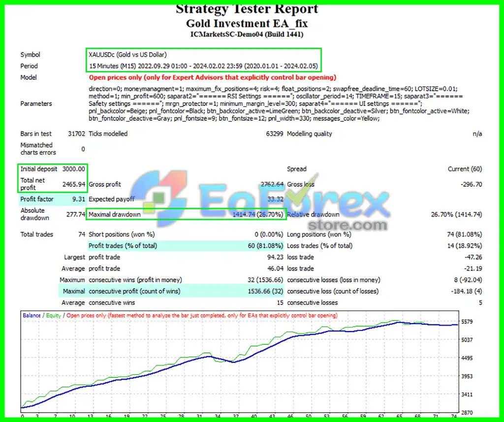This screenshot has height=422, width=504.
Task: Click the Short positions value "0 (0.00%)"
Action: click(269, 234)
